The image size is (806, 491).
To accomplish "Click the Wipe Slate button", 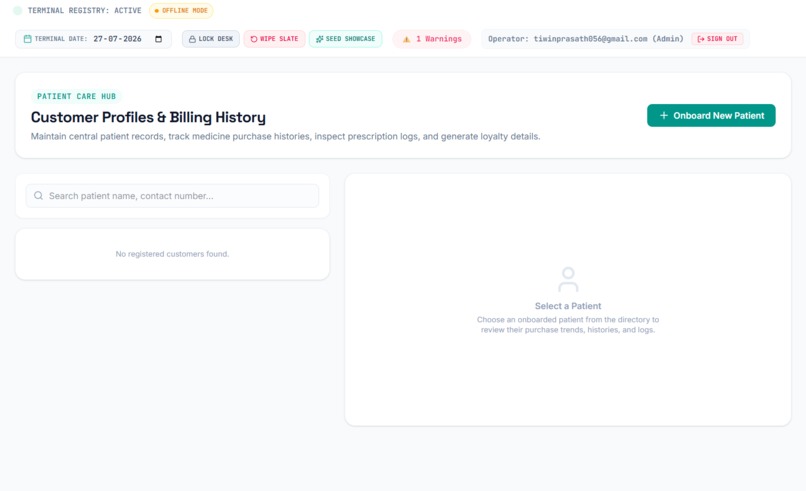I will tap(274, 39).
